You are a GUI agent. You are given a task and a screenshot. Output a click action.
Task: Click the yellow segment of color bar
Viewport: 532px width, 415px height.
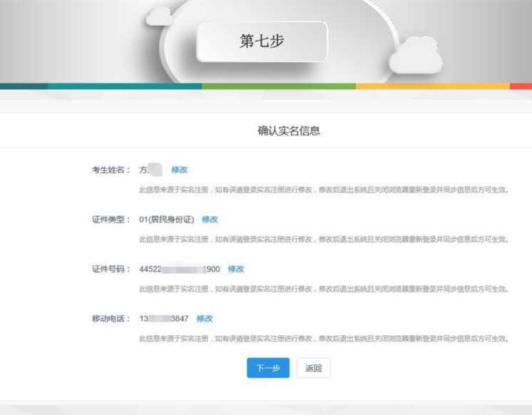(431, 86)
